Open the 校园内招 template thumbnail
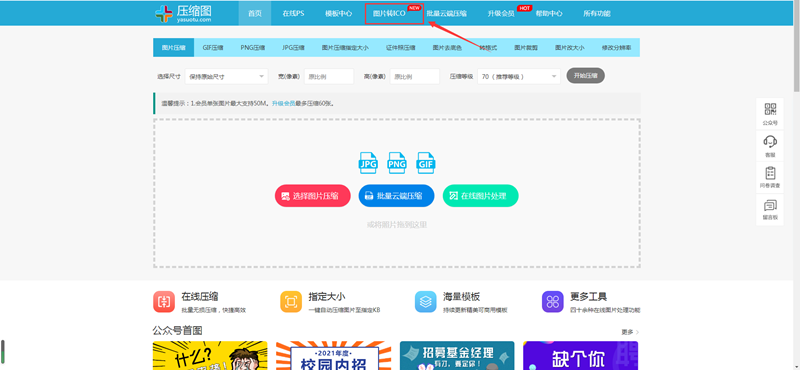 333,356
